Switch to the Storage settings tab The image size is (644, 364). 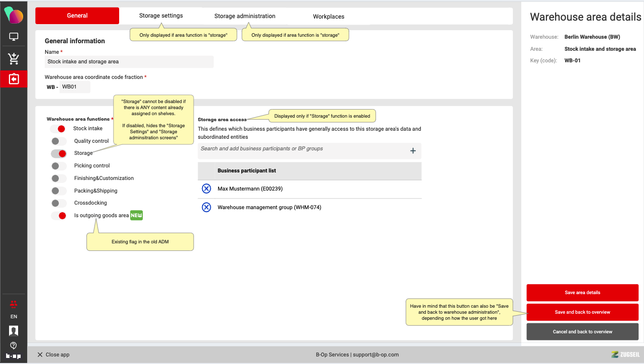[161, 16]
